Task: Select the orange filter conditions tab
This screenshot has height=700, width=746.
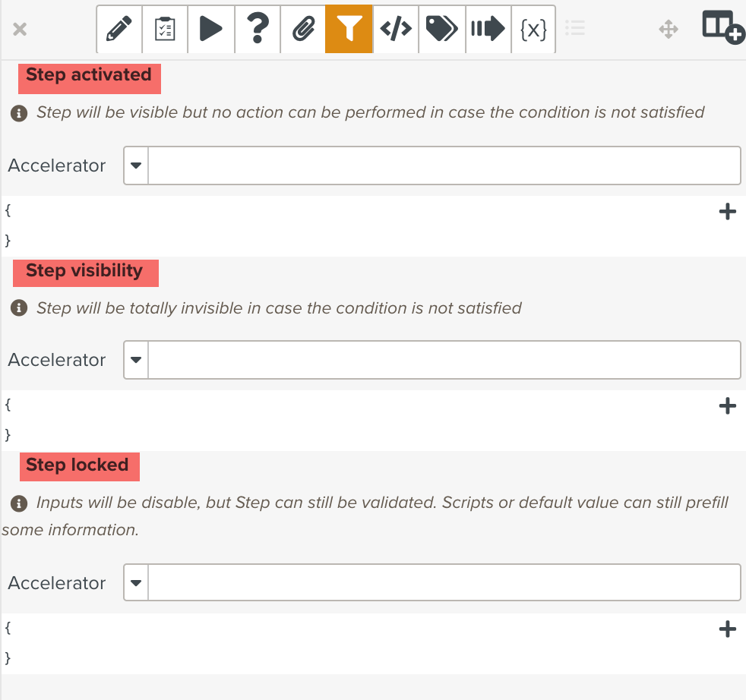Action: click(x=349, y=30)
